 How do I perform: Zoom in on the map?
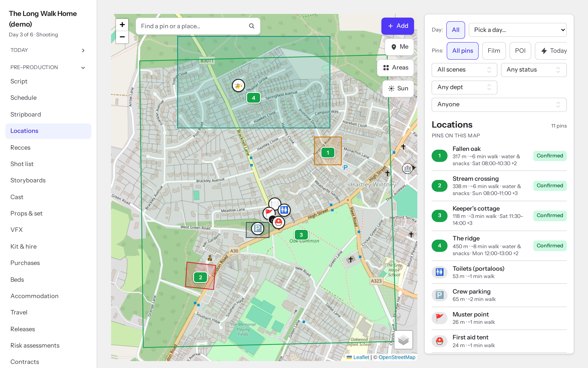[122, 25]
